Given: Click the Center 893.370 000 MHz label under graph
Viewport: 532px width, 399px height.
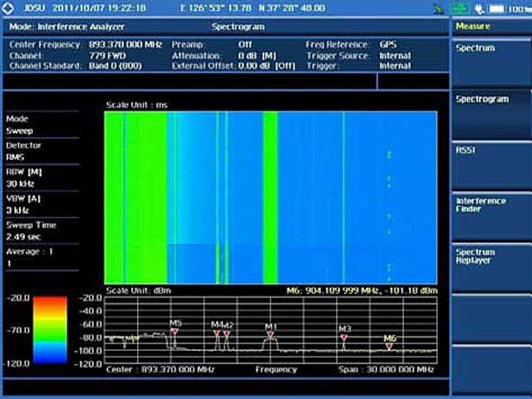Looking at the screenshot, I should (x=160, y=369).
